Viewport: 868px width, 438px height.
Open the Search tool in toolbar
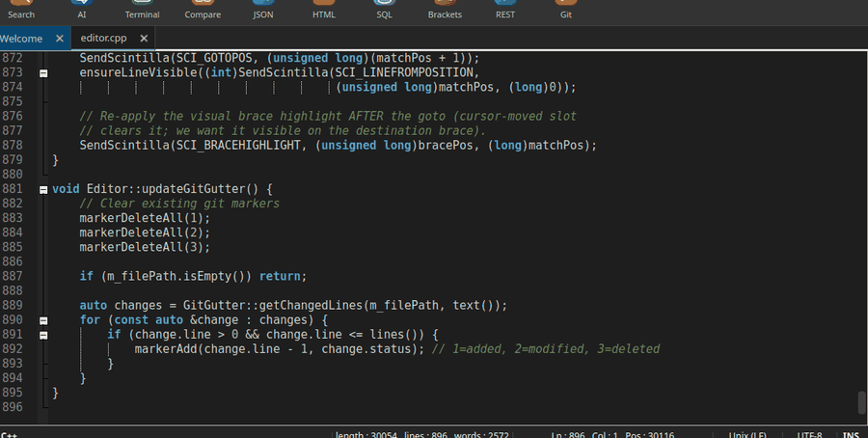tap(21, 10)
